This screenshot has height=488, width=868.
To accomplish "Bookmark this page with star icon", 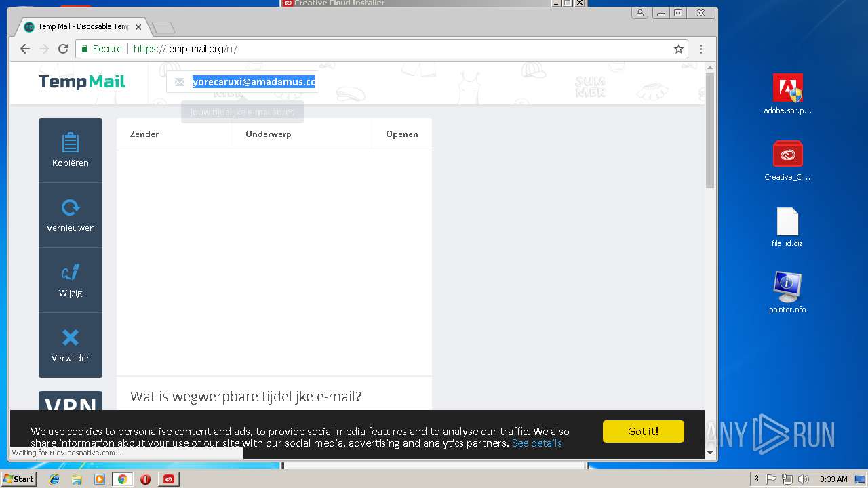I will tap(678, 49).
